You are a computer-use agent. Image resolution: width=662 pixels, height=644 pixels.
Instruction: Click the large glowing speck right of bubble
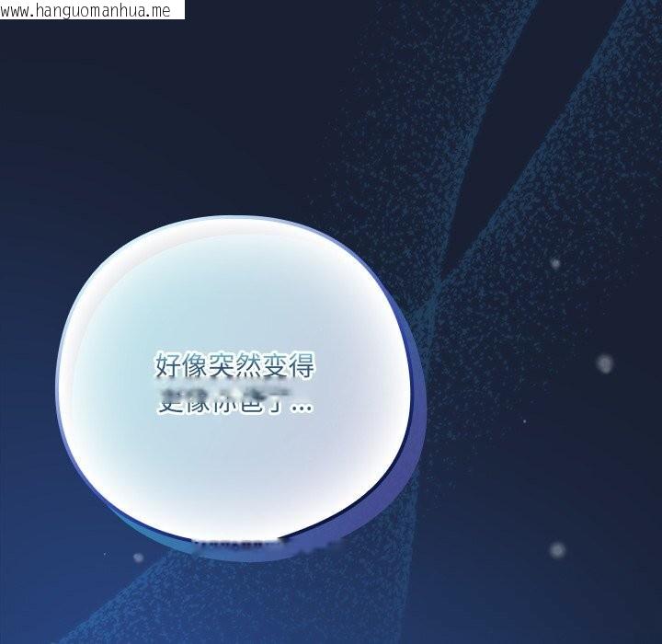coord(604,364)
